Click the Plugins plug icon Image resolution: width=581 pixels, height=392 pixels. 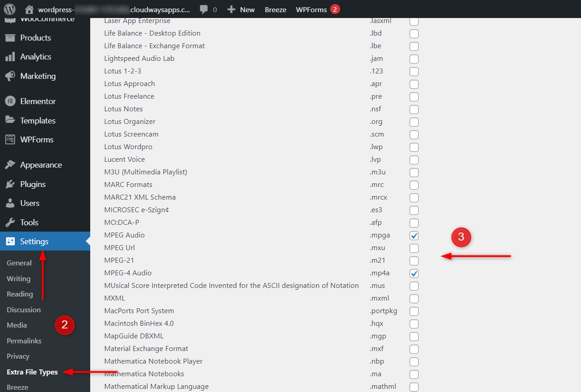(10, 184)
